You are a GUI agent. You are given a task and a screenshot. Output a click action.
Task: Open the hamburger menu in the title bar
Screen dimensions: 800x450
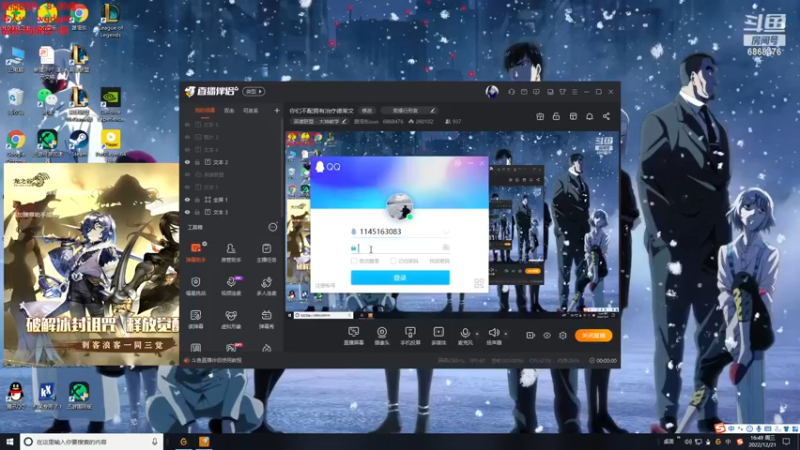coord(574,92)
